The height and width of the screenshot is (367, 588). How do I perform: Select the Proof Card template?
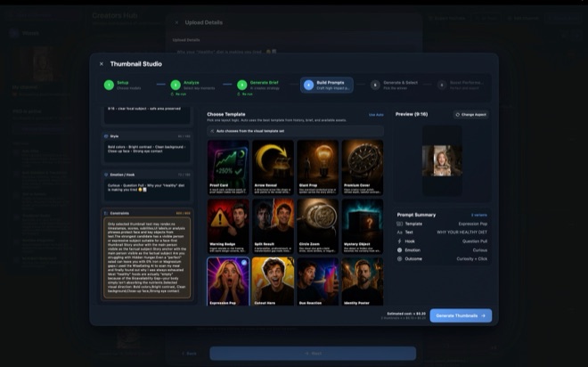tap(228, 167)
